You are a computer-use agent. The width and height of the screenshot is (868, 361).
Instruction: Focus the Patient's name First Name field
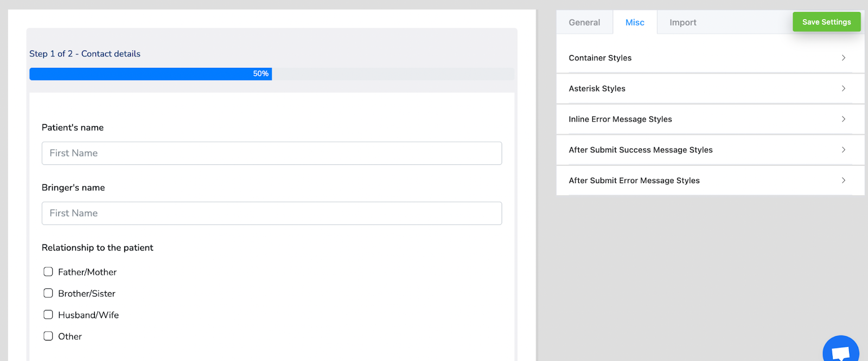[x=272, y=153]
